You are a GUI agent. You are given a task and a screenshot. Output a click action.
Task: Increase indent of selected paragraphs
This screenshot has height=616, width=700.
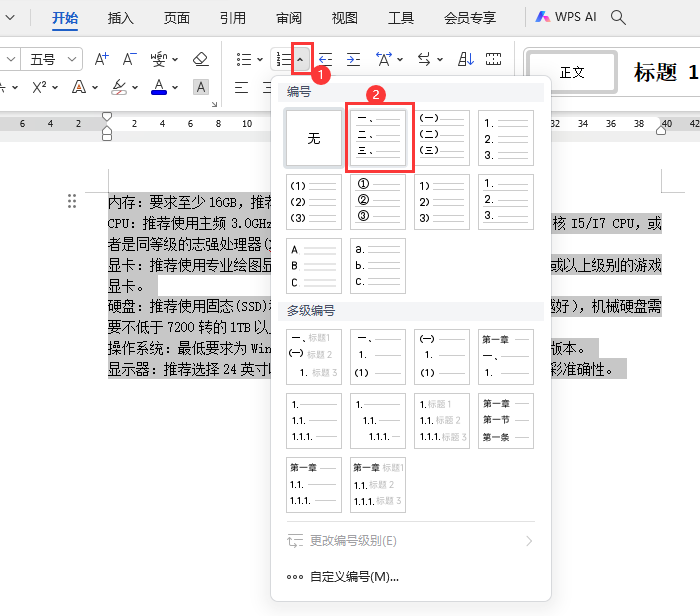[353, 59]
